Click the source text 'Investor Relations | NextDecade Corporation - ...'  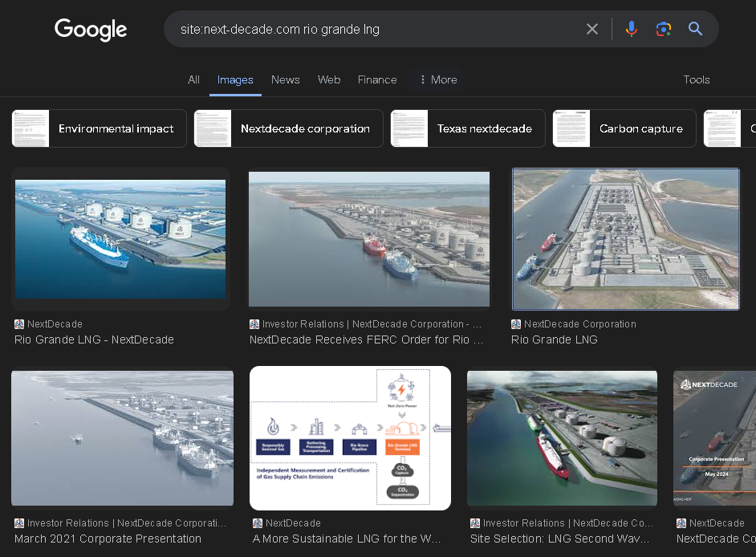(372, 324)
